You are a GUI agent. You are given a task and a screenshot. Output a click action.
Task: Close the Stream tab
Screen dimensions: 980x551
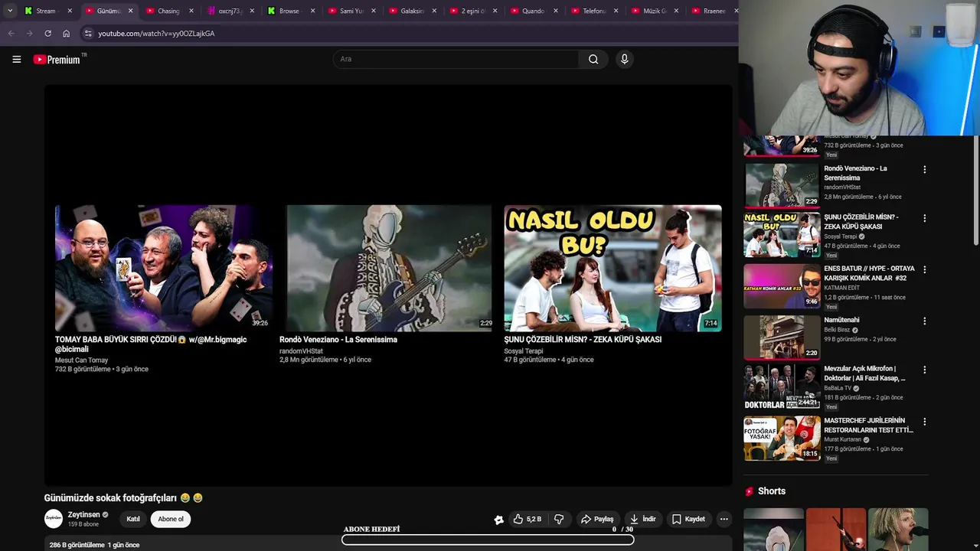tap(70, 11)
